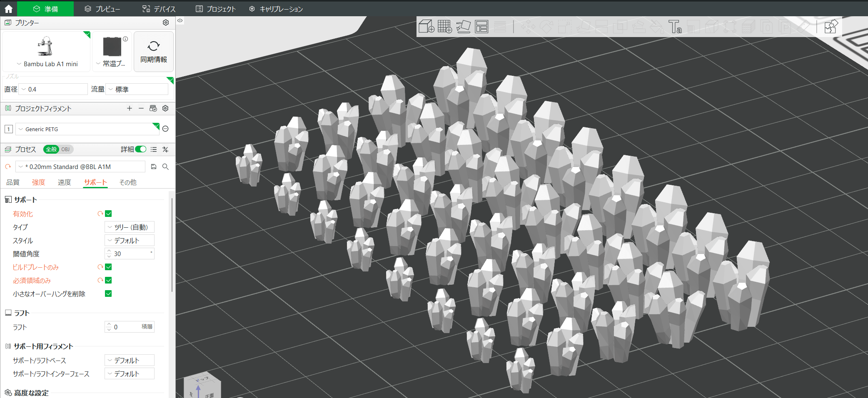
Task: Click the Arrange all objects icon
Action: click(481, 27)
